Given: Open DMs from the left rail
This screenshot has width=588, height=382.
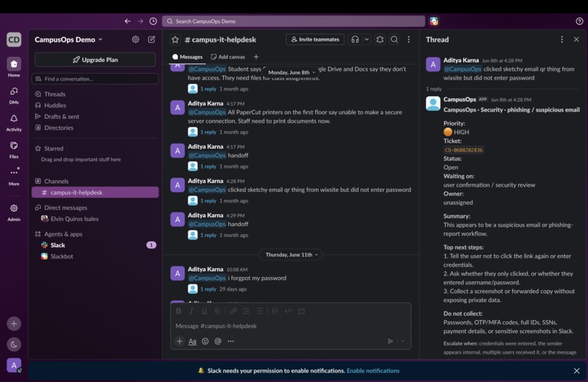Looking at the screenshot, I should [14, 91].
